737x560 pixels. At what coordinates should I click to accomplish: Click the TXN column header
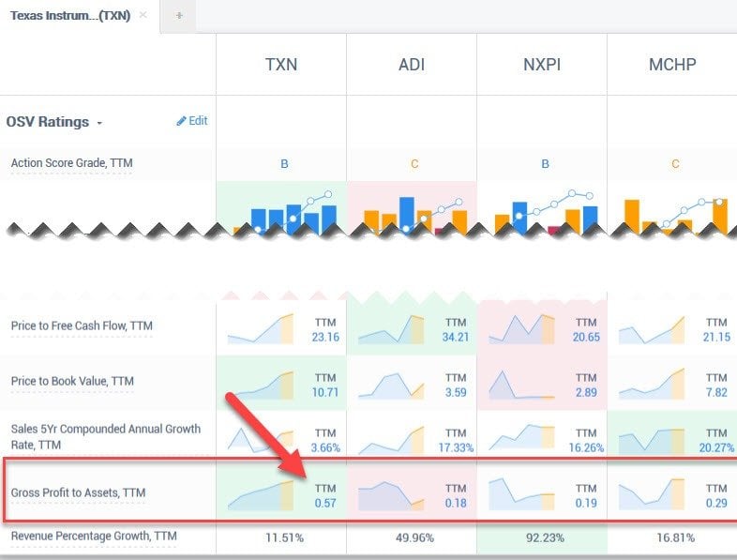coord(282,65)
